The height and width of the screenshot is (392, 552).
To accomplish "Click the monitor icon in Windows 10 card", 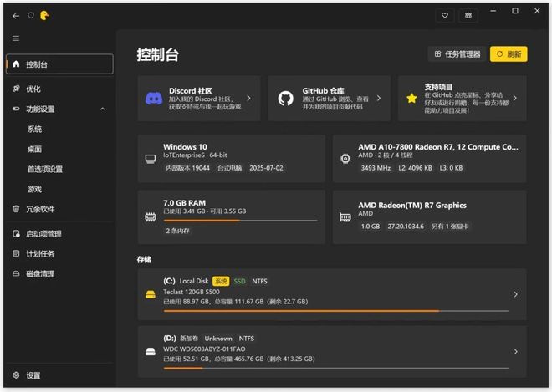I will [151, 159].
